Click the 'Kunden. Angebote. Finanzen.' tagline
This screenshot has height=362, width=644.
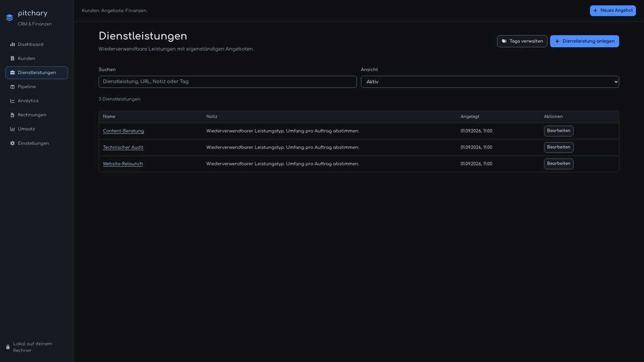pyautogui.click(x=115, y=11)
